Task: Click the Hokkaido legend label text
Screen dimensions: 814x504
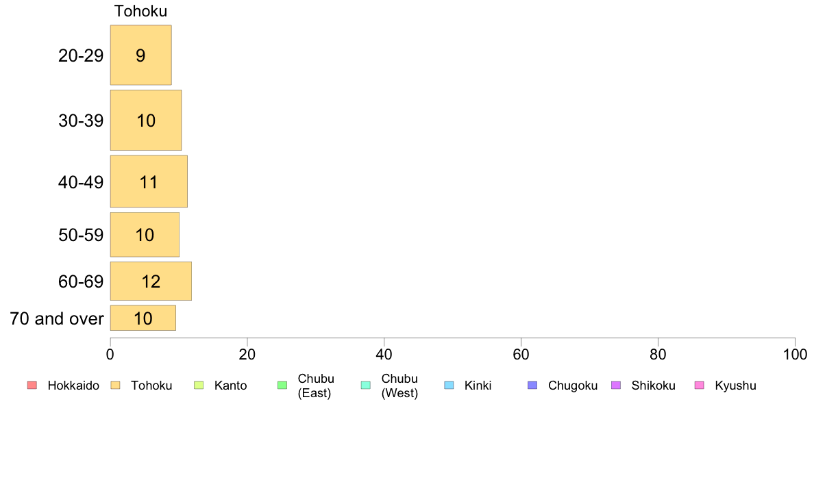Action: click(x=73, y=386)
